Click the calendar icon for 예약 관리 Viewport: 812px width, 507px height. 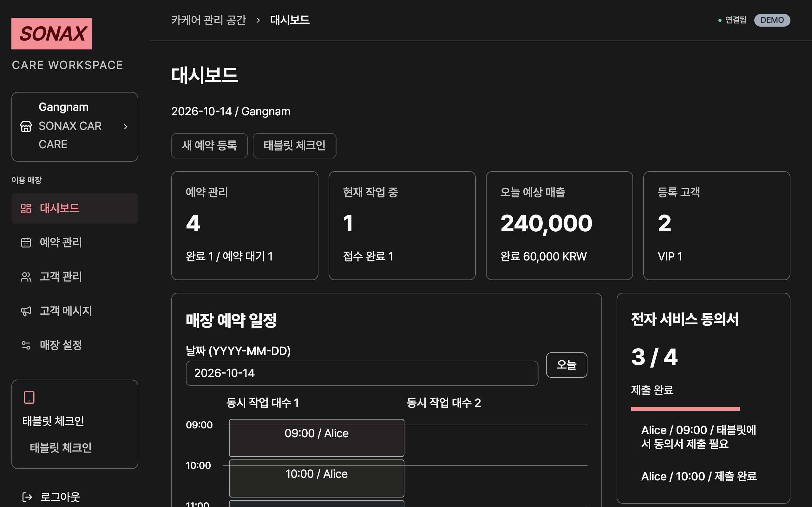26,242
